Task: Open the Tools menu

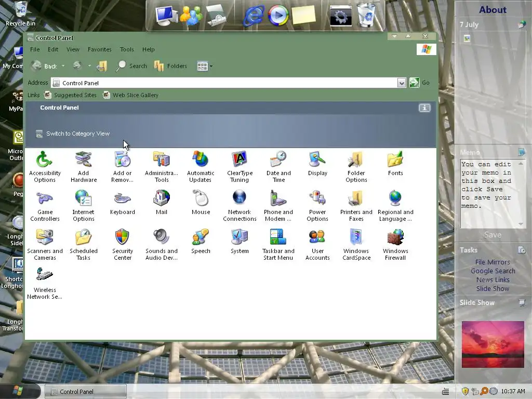Action: (x=127, y=49)
